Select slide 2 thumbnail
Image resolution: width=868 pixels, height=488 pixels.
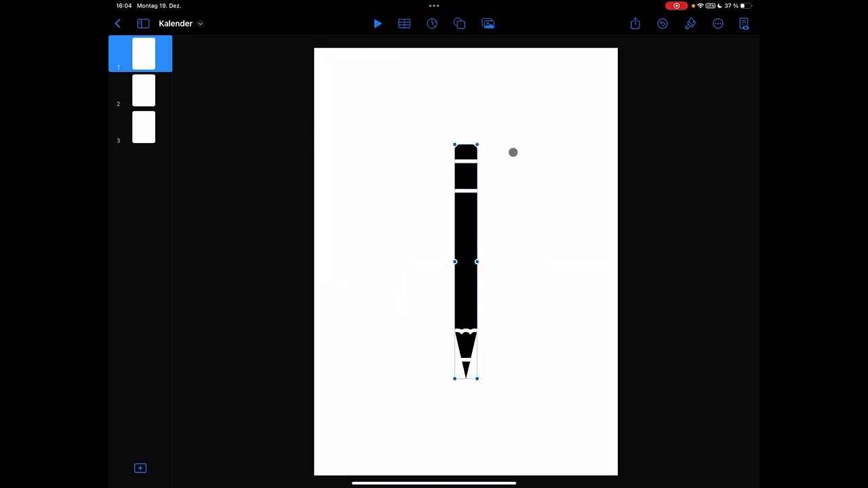(144, 91)
